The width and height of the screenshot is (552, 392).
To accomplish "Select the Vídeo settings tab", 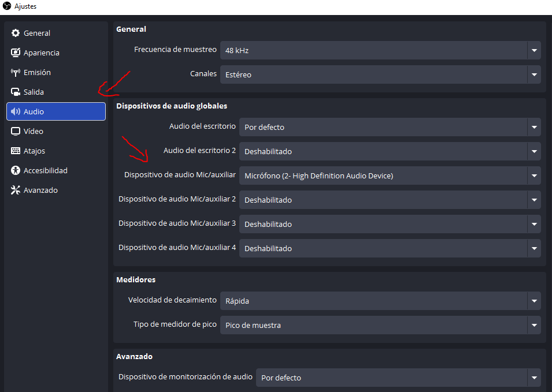I will [x=56, y=131].
